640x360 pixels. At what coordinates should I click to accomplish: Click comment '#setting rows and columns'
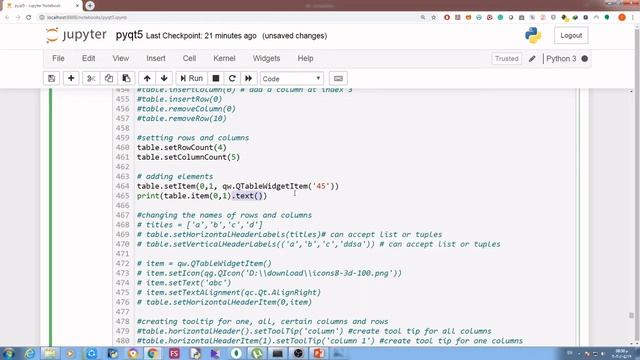pos(193,138)
